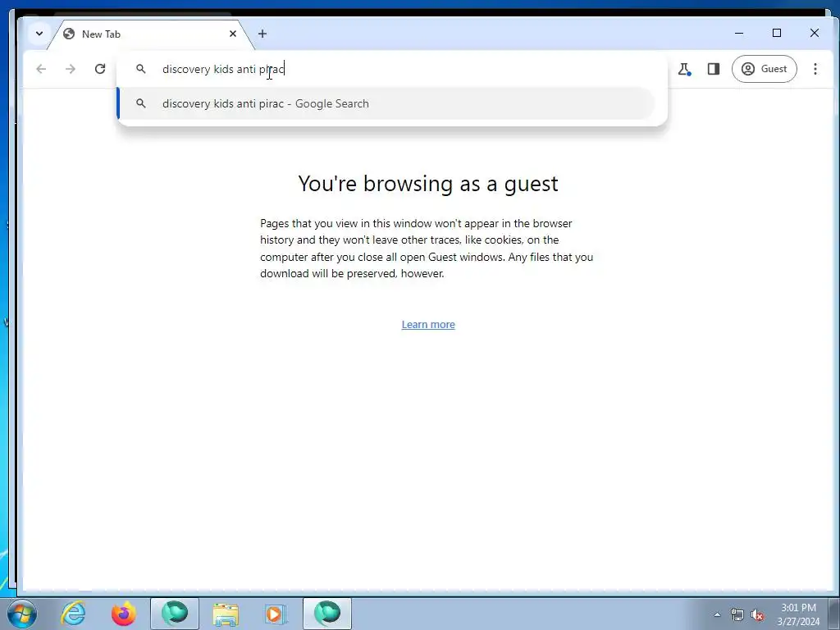Screen dimensions: 840x630
Task: Follow the Learn more link
Action: (428, 324)
